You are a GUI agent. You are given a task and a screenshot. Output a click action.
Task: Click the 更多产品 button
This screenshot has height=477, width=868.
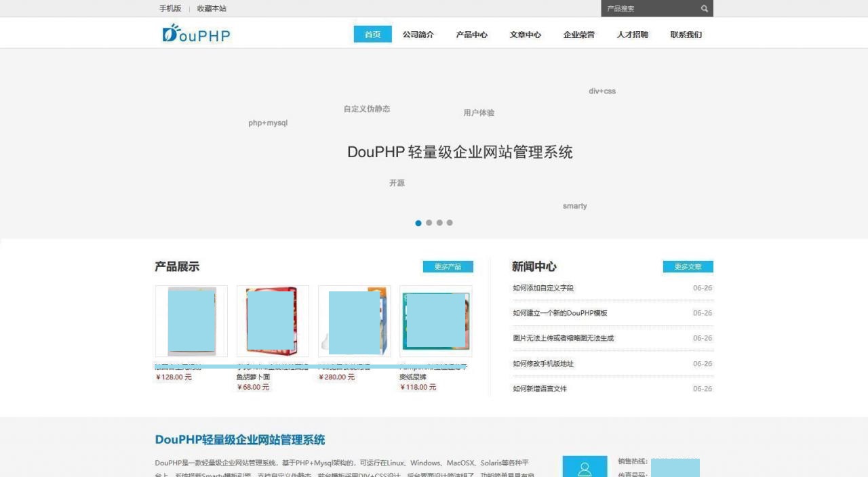click(x=448, y=266)
